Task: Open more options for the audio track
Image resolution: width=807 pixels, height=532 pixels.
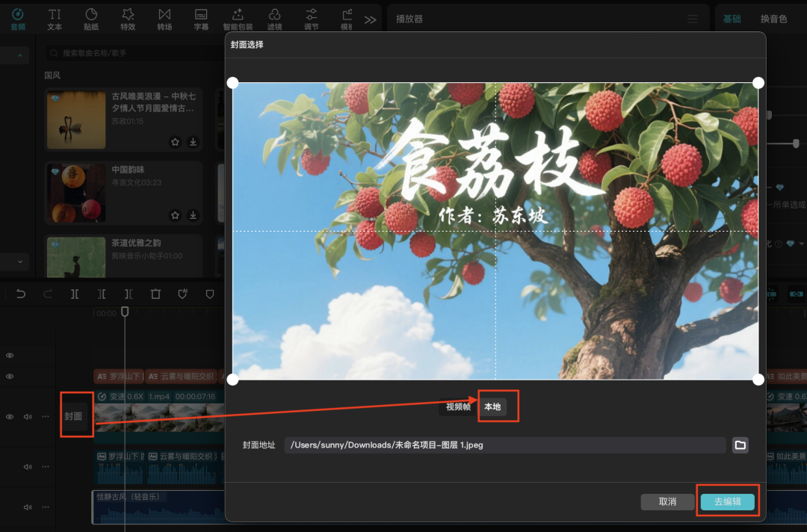Action: tap(45, 466)
